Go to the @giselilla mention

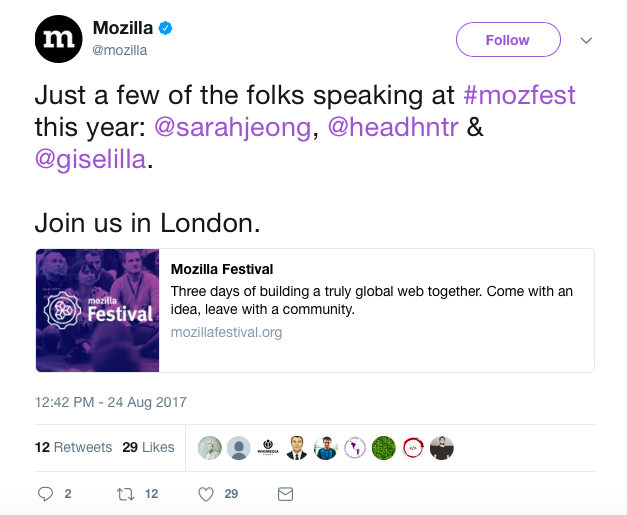point(91,161)
